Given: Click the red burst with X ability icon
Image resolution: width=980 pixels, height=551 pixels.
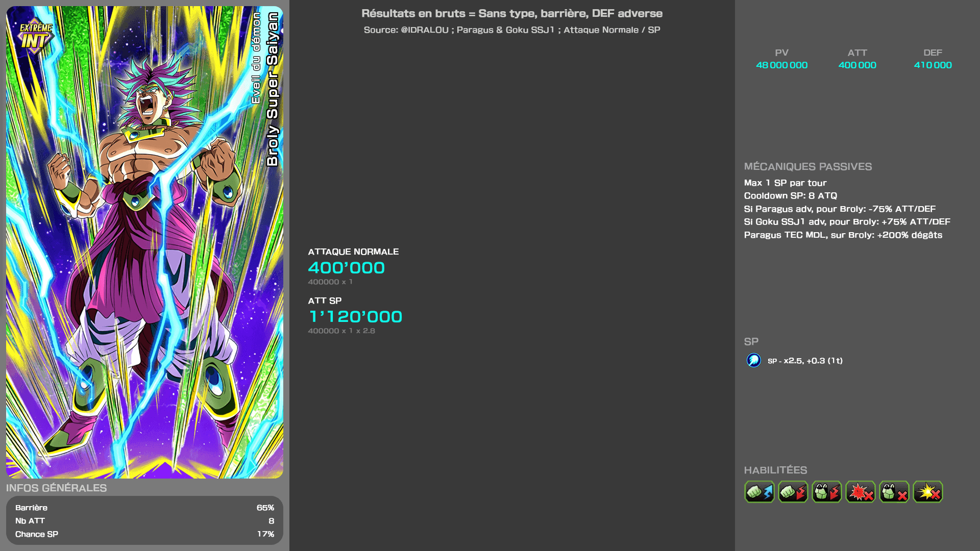Looking at the screenshot, I should coord(861,492).
